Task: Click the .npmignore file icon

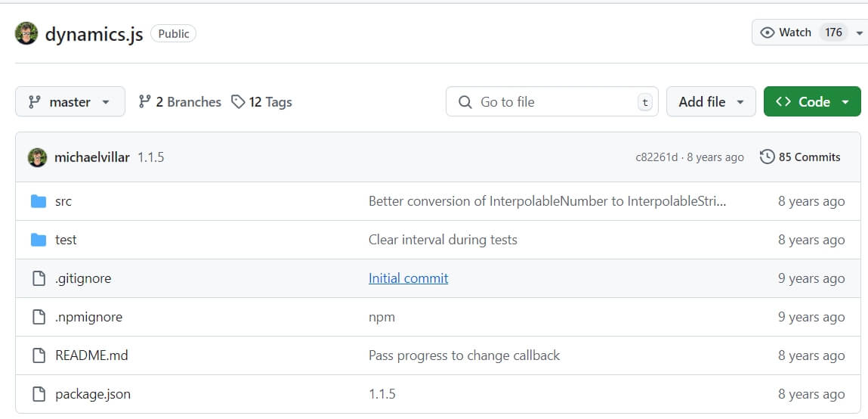Action: 39,317
